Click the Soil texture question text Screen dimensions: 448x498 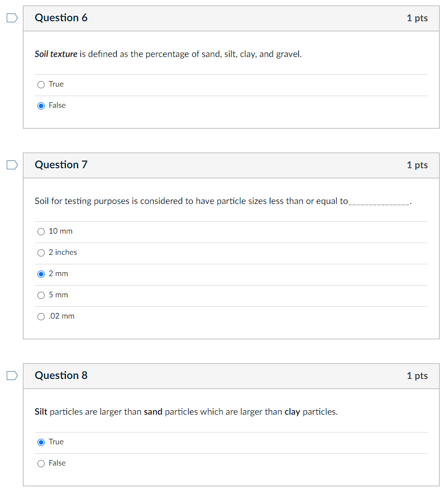(x=168, y=54)
